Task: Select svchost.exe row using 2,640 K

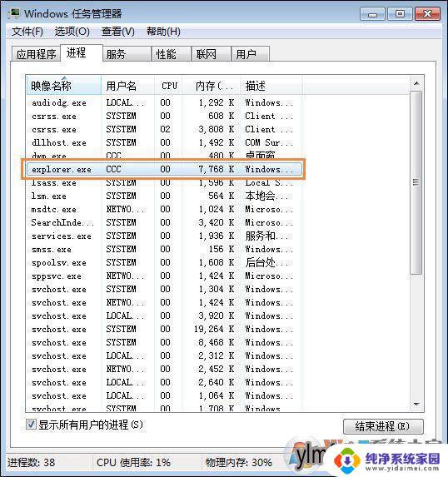Action: pyautogui.click(x=164, y=382)
